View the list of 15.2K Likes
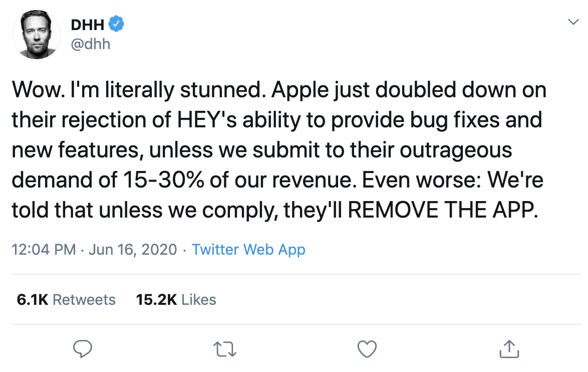Image resolution: width=588 pixels, height=372 pixels. click(176, 300)
